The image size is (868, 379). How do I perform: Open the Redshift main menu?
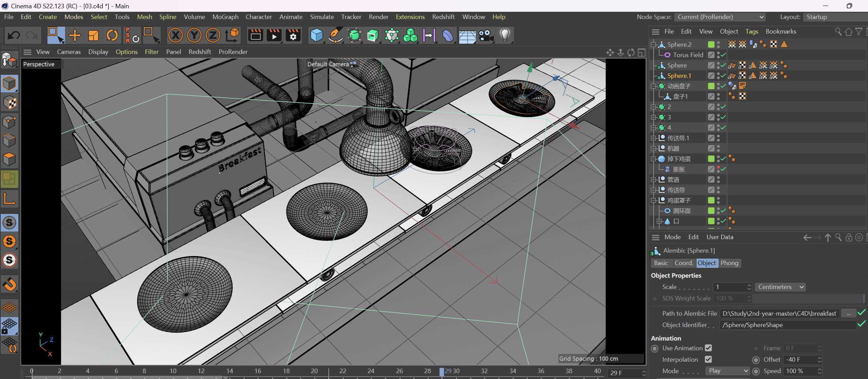tap(443, 17)
